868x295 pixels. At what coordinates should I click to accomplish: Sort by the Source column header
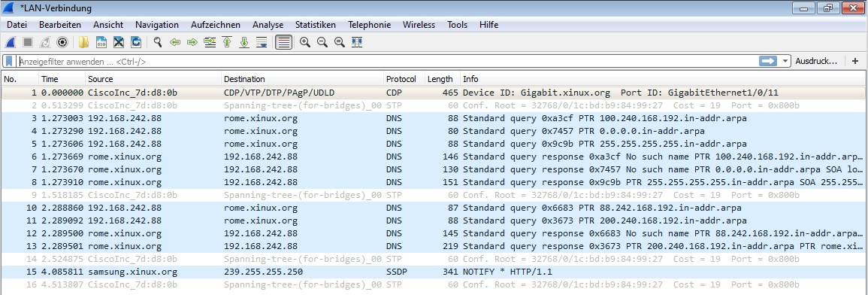click(153, 79)
